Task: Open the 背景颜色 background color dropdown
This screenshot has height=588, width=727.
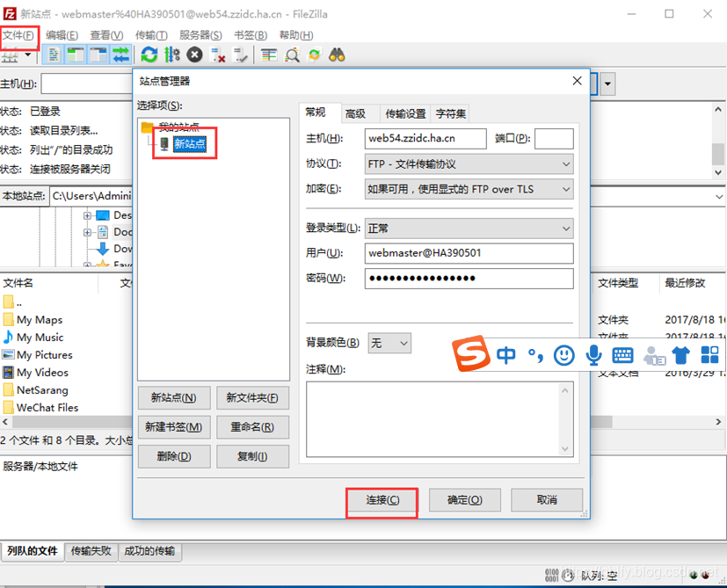Action: [389, 343]
